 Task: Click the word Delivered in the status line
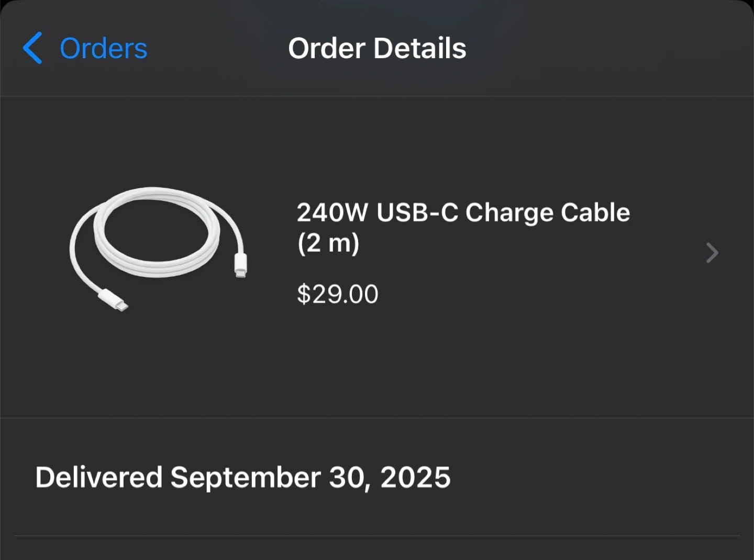click(x=99, y=477)
